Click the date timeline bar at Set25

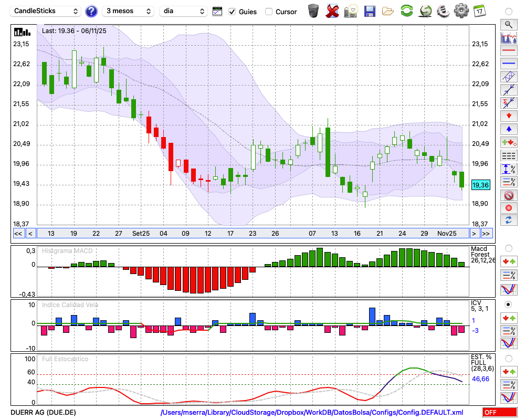coord(141,233)
